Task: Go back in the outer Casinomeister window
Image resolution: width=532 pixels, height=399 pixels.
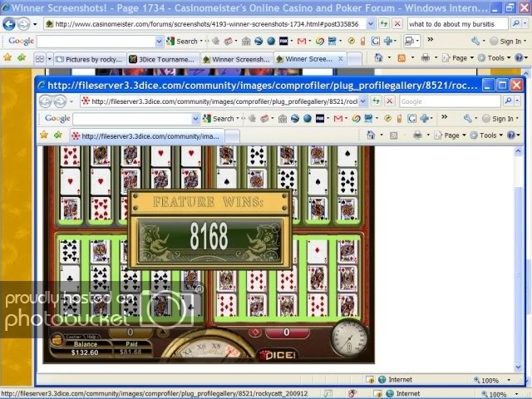Action: coord(9,24)
